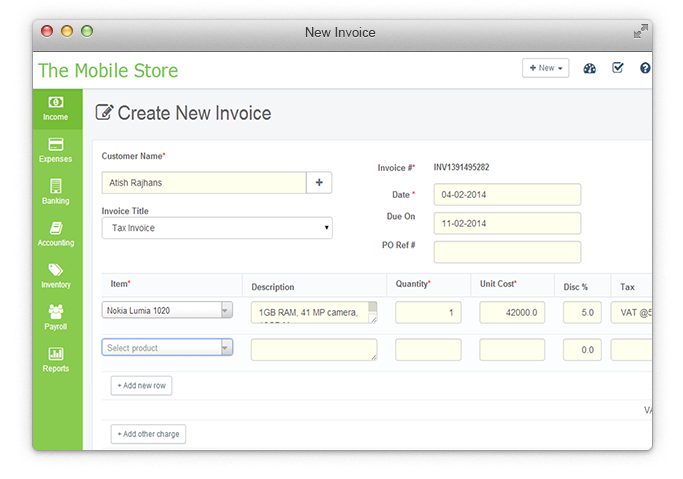
Task: Click the Quantity field showing 1
Action: (428, 312)
